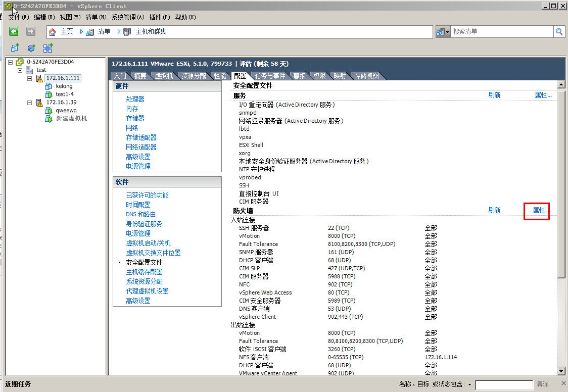
Task: Click the VM icon beside kelong
Action: [x=49, y=86]
